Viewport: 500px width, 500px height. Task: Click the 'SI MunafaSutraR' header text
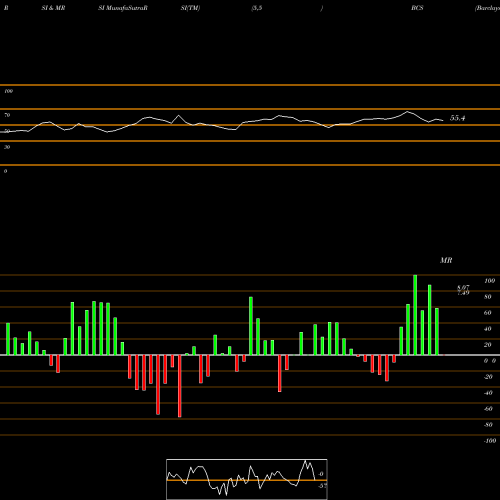(123, 8)
